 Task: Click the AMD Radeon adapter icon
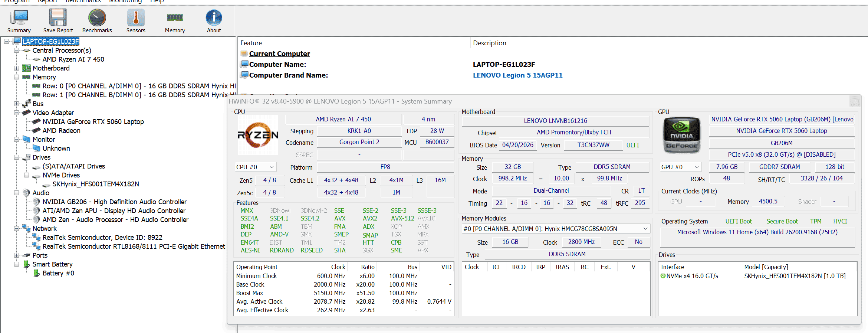pos(36,130)
